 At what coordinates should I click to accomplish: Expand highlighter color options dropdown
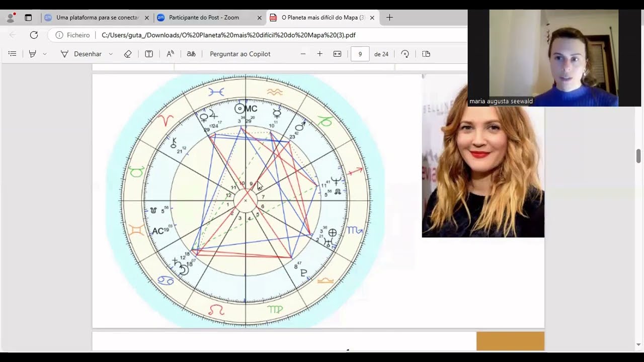click(45, 54)
